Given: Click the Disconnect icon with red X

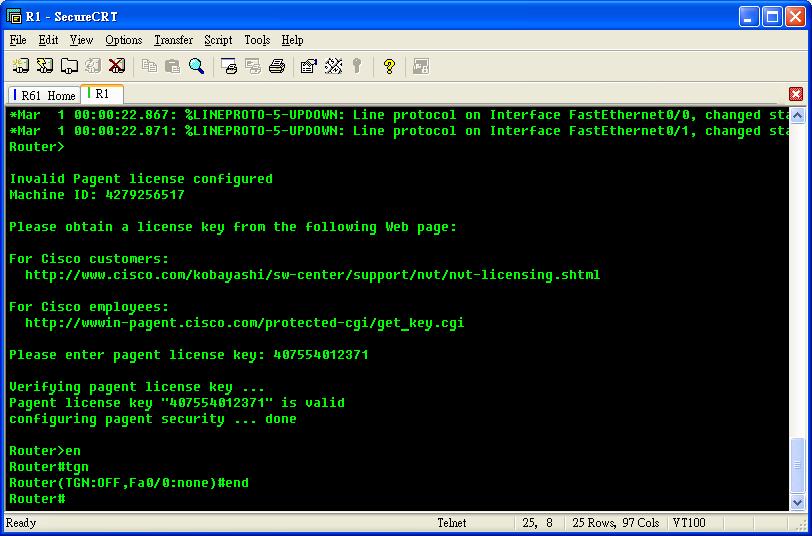Looking at the screenshot, I should pyautogui.click(x=117, y=66).
